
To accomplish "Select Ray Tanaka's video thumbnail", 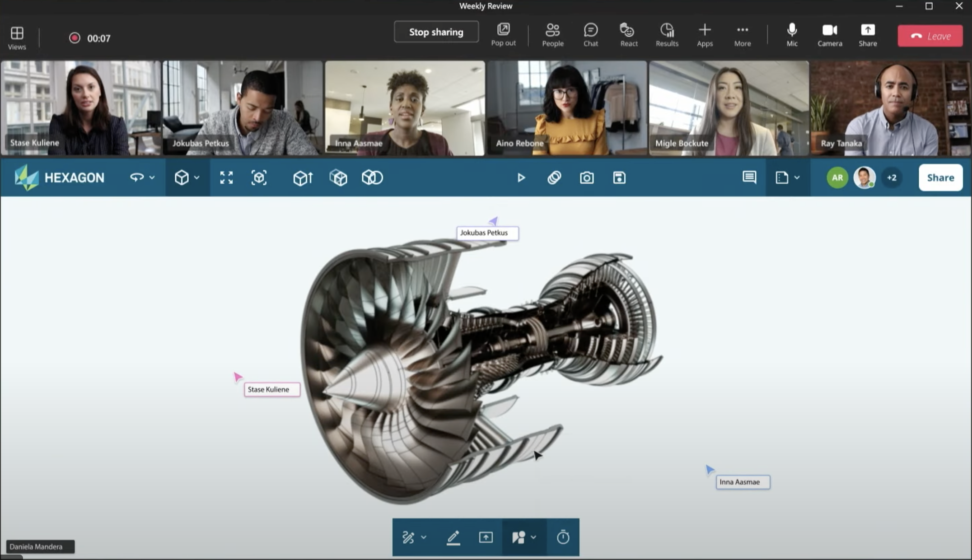I will [891, 108].
